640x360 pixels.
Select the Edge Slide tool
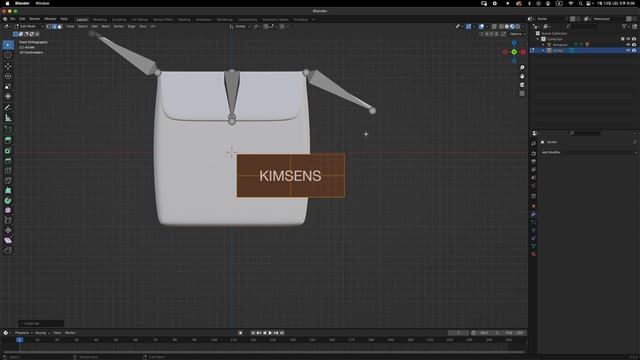click(x=8, y=220)
